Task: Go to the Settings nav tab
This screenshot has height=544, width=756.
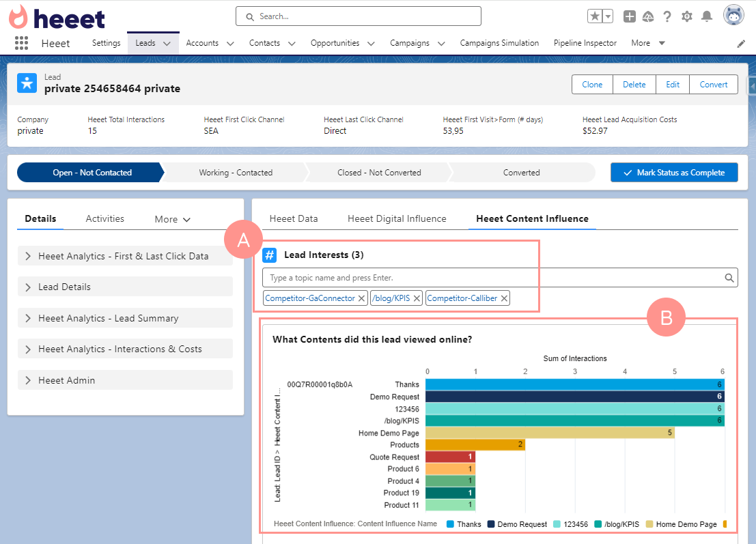Action: (106, 43)
